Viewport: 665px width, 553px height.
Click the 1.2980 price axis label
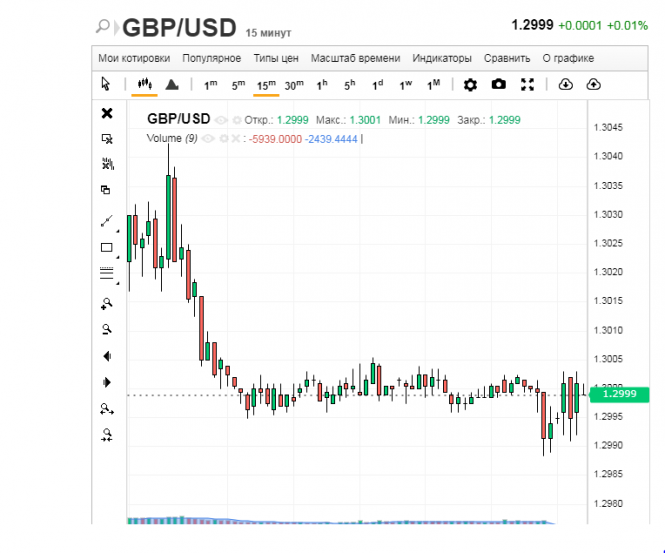tap(608, 503)
